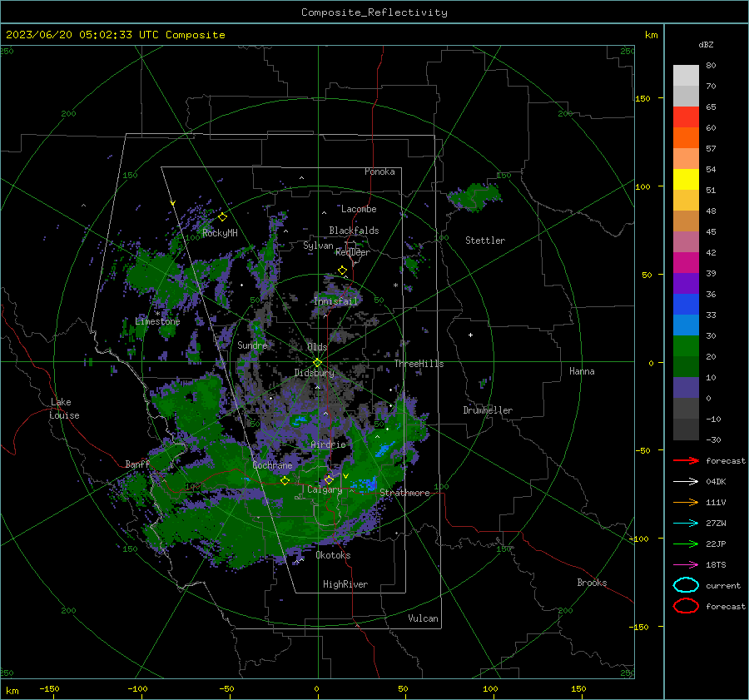Click the cyan 27ZW arrow icon
749x700 pixels.
pos(686,524)
